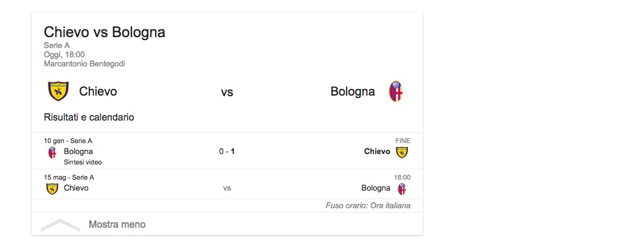
Task: Click "Marcantonio Bentegodi" stadium name
Action: (x=84, y=64)
